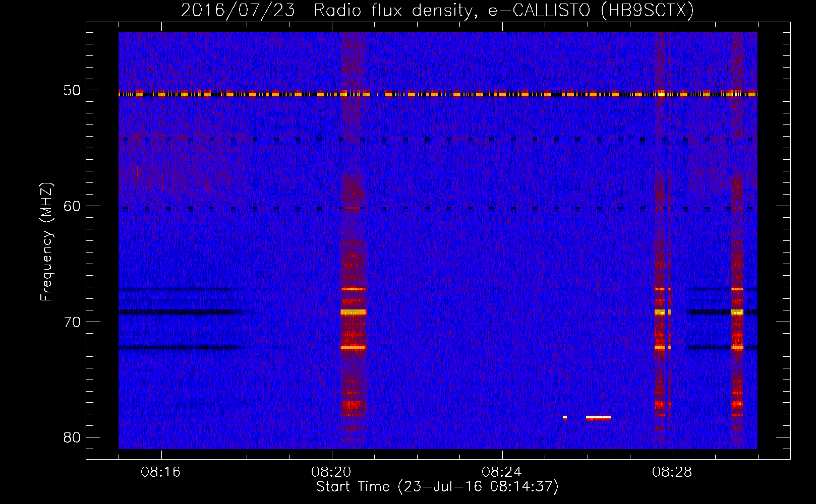Image resolution: width=816 pixels, height=504 pixels.
Task: Click the 08:16 time tick label
Action: [x=161, y=472]
